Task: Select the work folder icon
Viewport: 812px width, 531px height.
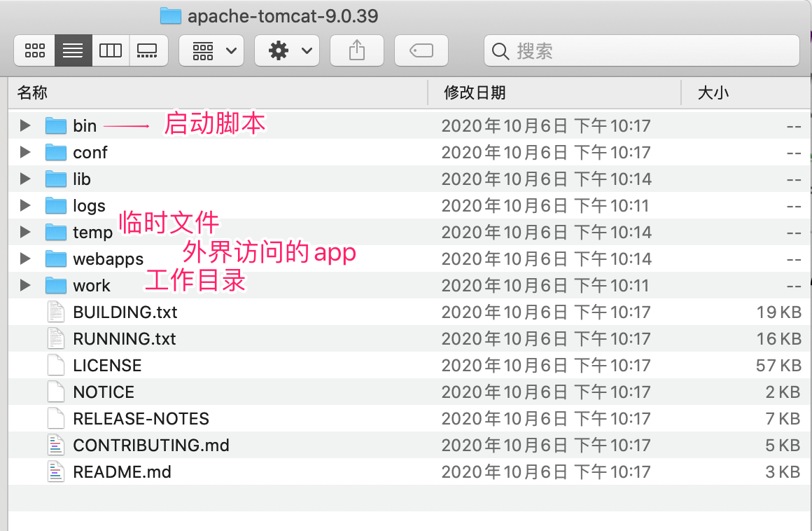Action: [56, 285]
